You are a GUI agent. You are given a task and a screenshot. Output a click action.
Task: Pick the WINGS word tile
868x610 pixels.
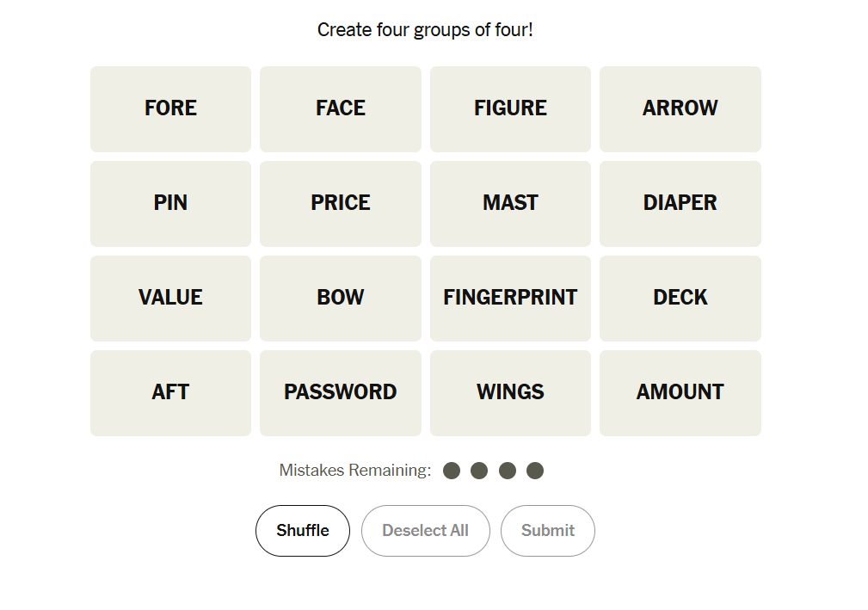click(x=510, y=392)
